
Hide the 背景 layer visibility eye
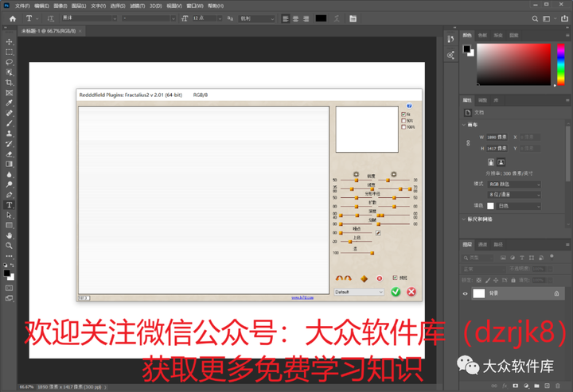pyautogui.click(x=466, y=293)
